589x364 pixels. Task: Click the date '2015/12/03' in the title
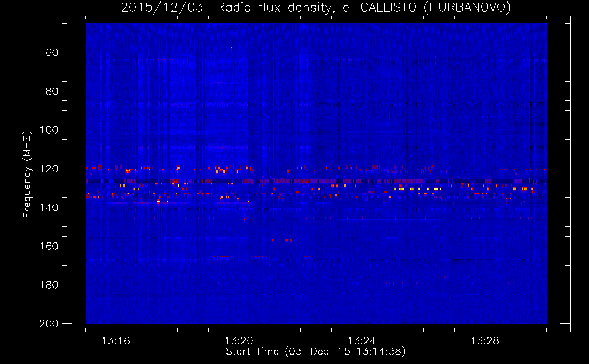pos(162,7)
